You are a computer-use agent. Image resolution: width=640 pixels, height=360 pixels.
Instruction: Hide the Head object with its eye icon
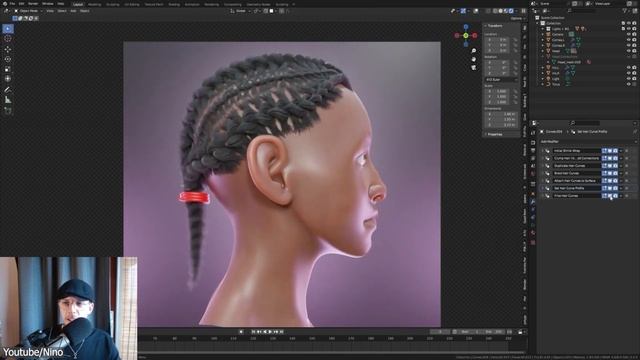point(629,51)
